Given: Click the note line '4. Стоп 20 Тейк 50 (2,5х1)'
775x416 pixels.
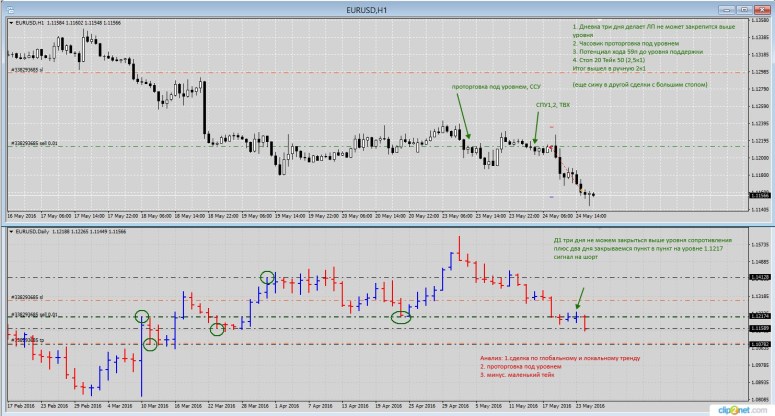Looking at the screenshot, I should click(608, 60).
